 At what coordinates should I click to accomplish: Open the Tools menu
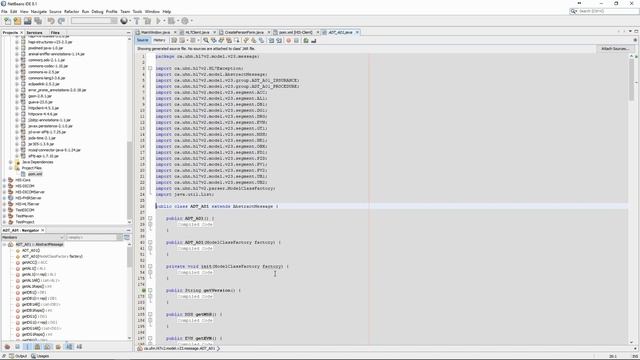click(137, 11)
